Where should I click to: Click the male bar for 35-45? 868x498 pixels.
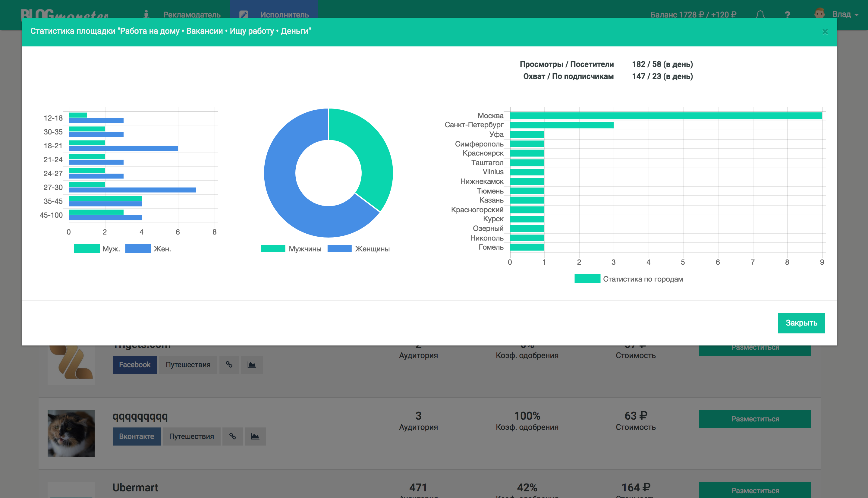click(x=105, y=198)
